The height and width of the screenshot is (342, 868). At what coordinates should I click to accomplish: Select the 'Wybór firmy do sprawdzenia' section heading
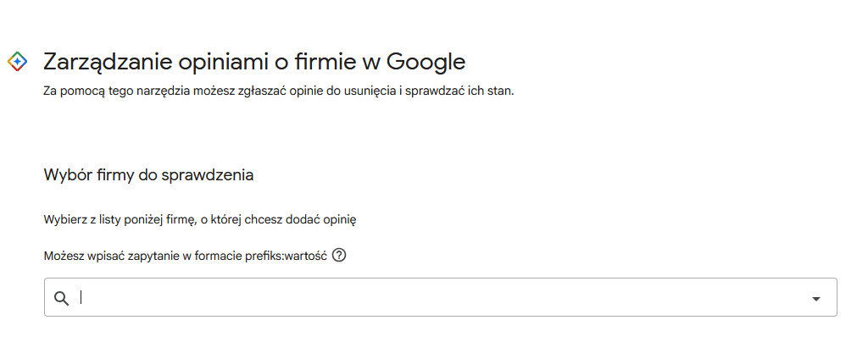click(148, 175)
